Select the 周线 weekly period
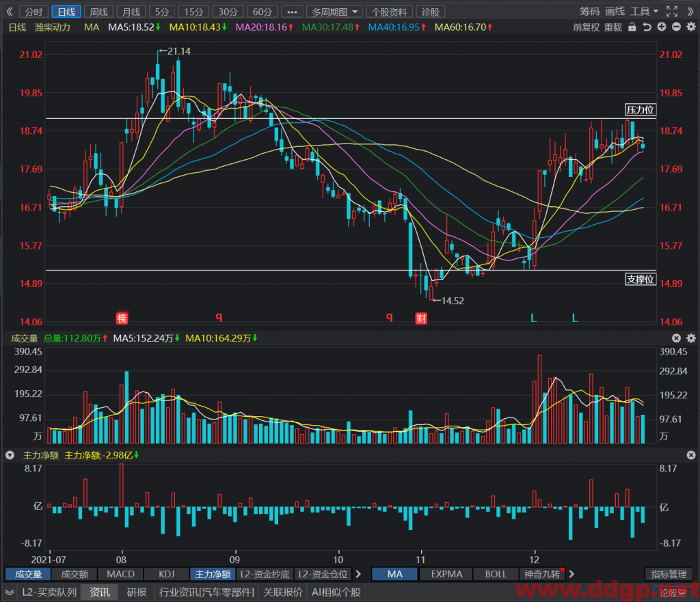 coord(98,12)
